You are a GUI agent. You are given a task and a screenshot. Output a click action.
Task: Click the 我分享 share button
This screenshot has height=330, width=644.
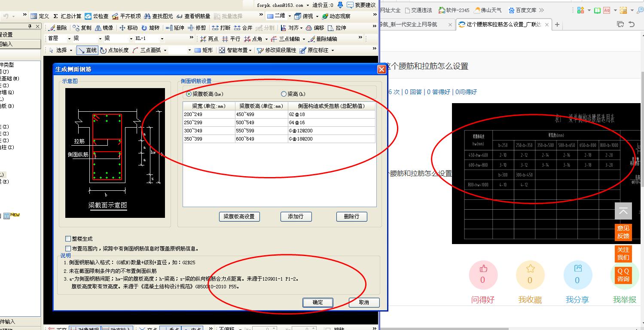[x=577, y=275]
